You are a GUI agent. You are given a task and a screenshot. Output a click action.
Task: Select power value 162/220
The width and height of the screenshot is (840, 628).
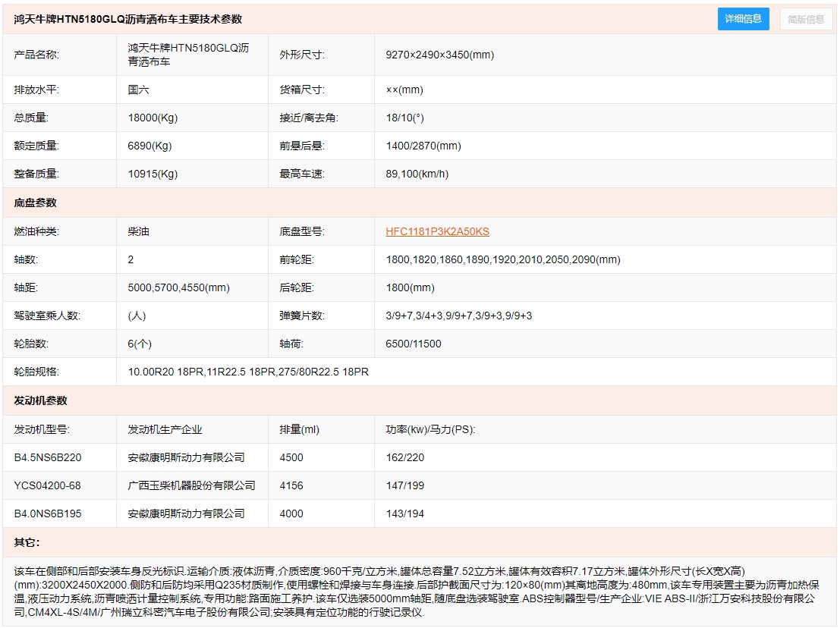tap(405, 457)
